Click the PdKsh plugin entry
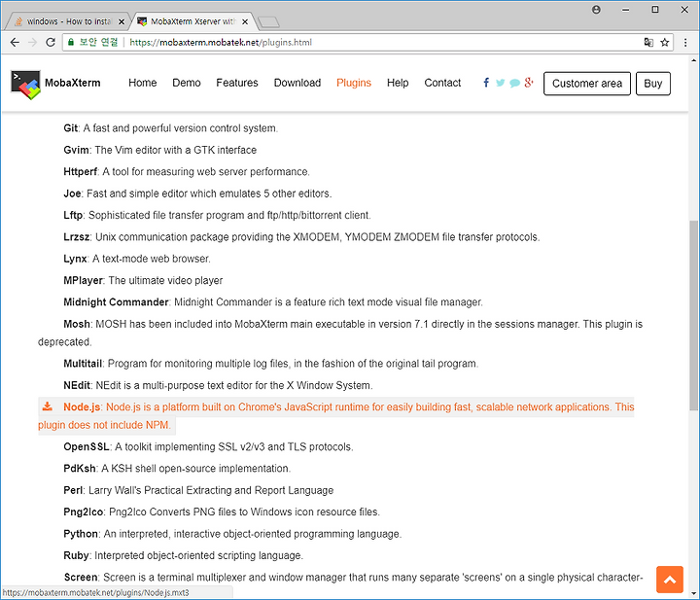Viewport: 700px width, 600px height. pos(177,469)
